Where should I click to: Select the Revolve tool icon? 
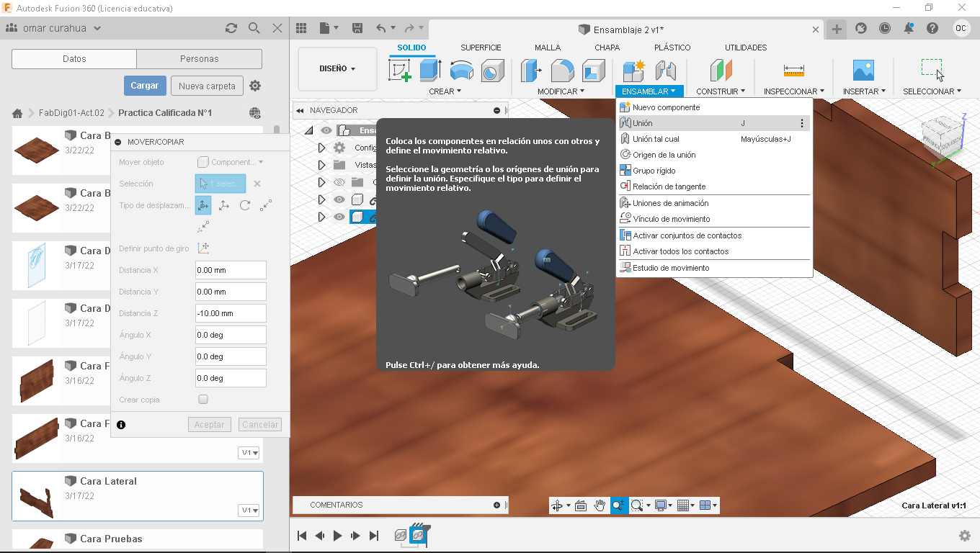(461, 71)
